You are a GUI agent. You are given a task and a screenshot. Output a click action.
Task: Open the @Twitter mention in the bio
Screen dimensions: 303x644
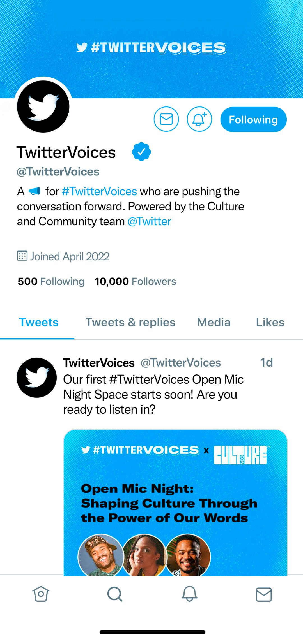[x=150, y=221]
